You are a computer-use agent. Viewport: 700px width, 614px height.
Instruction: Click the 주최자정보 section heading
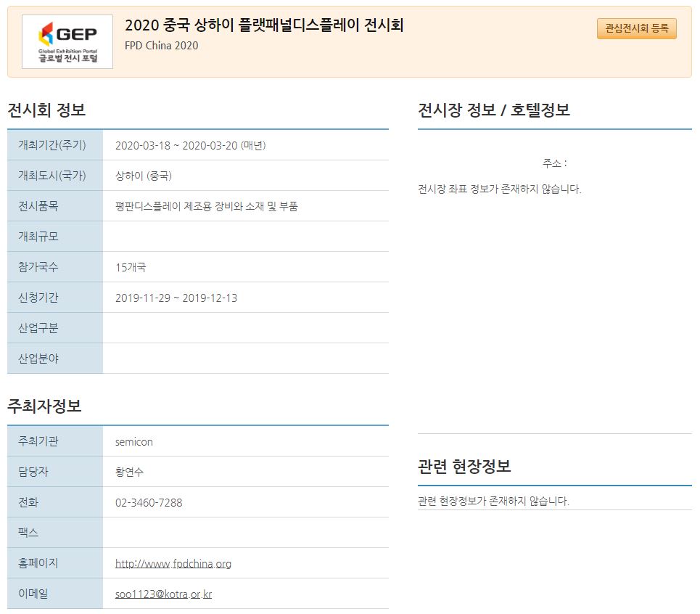[45, 406]
